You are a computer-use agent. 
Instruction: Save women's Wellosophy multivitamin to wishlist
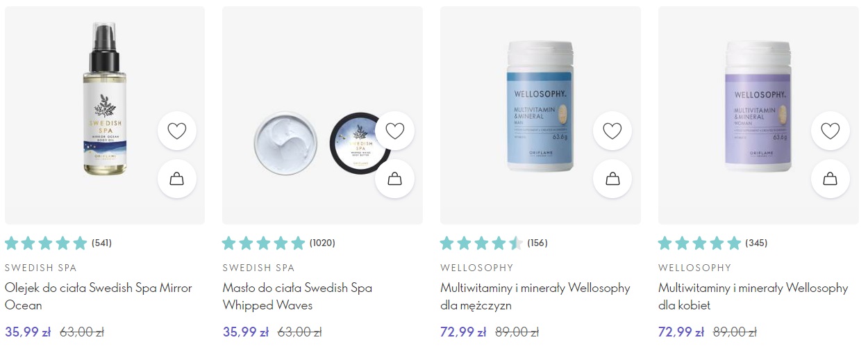coord(831,131)
